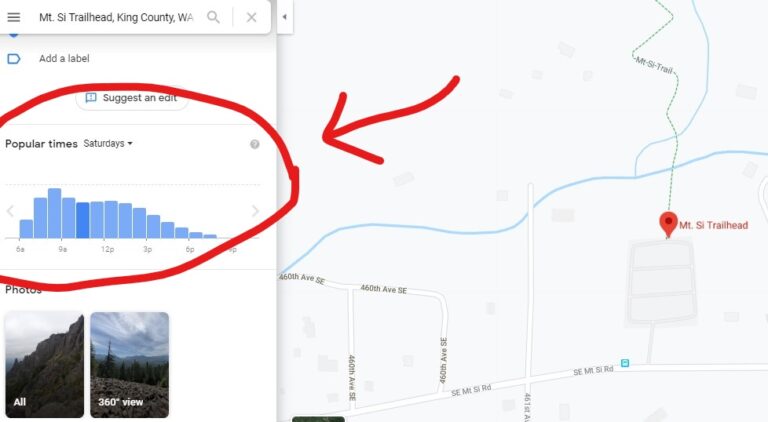
Task: Click the Add a label link
Action: 64,58
